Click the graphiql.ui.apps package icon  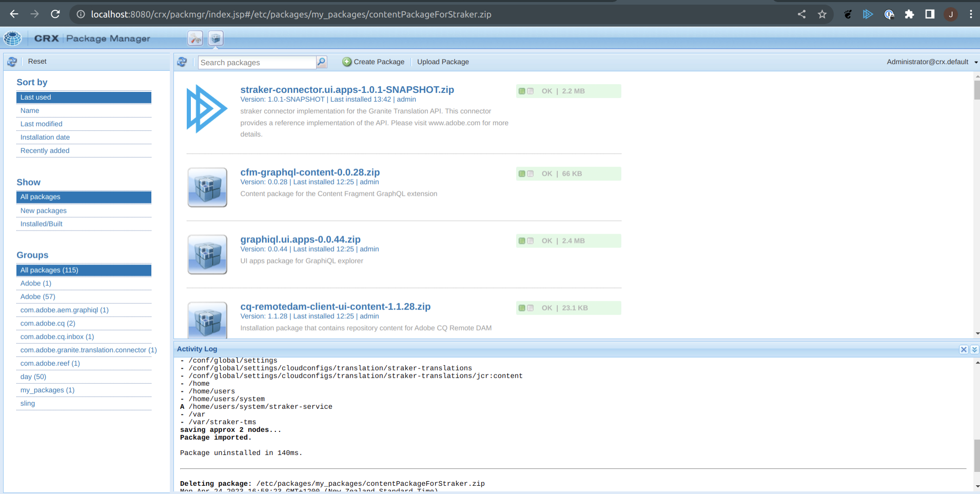(x=207, y=255)
